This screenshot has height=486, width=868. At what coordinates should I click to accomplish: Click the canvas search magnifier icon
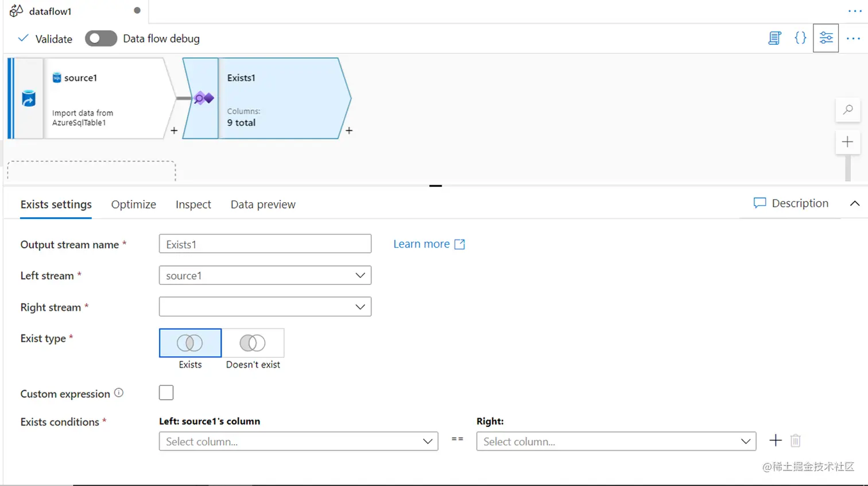coord(847,110)
